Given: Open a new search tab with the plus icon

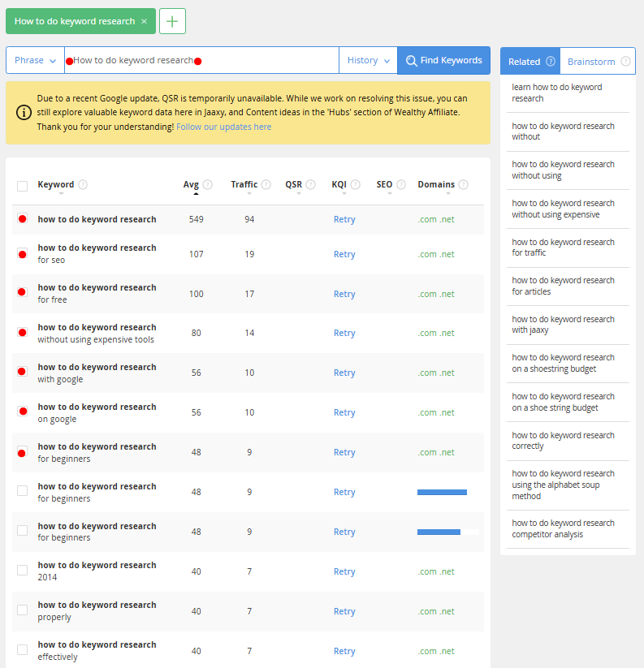Looking at the screenshot, I should (x=171, y=22).
